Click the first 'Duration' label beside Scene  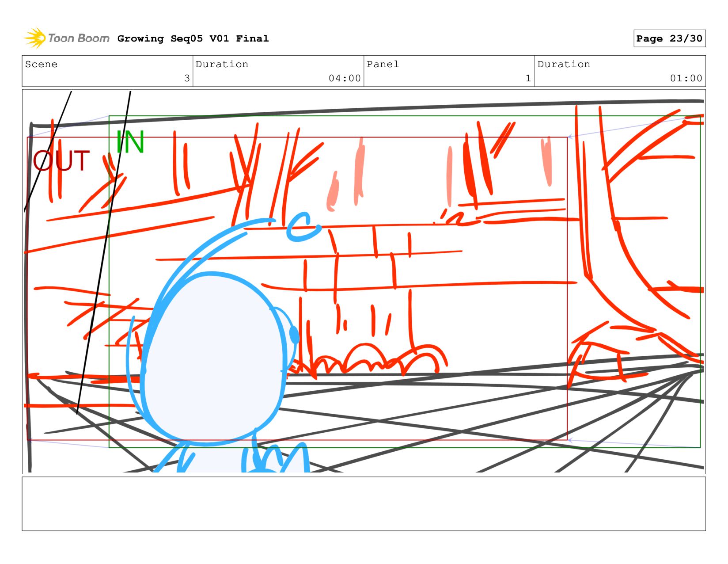click(x=222, y=64)
